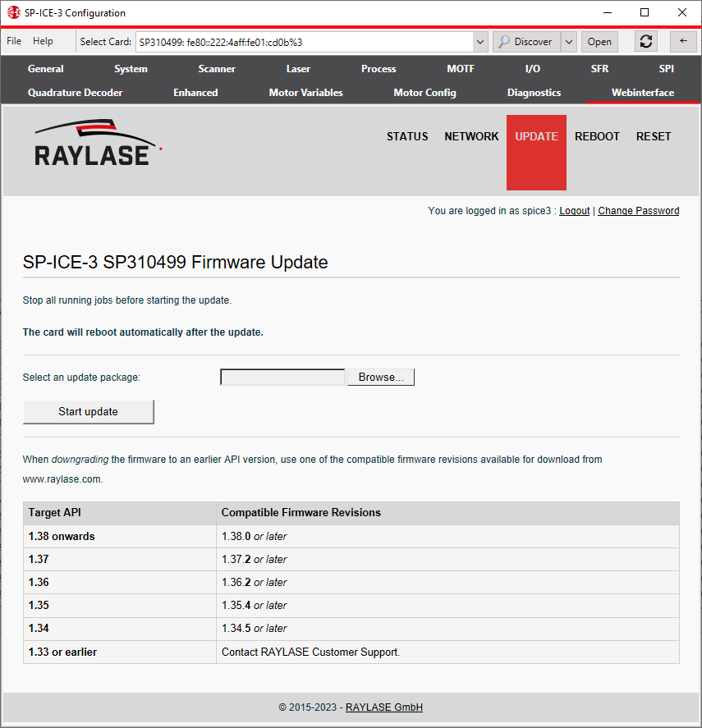Switch to the System tab
The height and width of the screenshot is (728, 702).
pos(131,69)
